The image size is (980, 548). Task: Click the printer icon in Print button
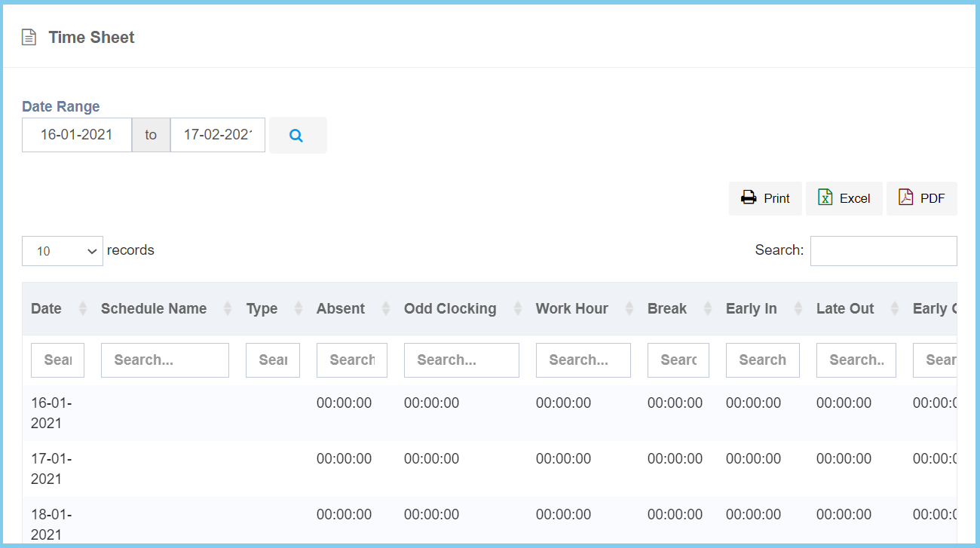(x=748, y=198)
